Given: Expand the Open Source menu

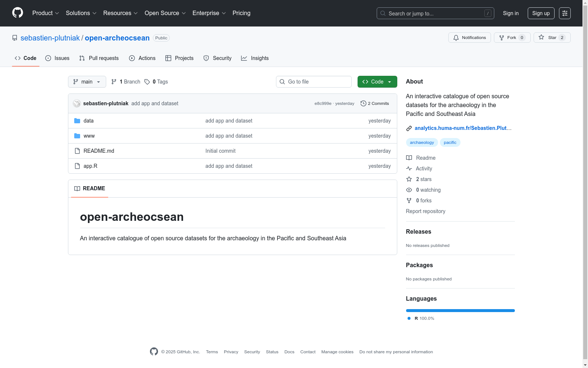Looking at the screenshot, I should 165,13.
